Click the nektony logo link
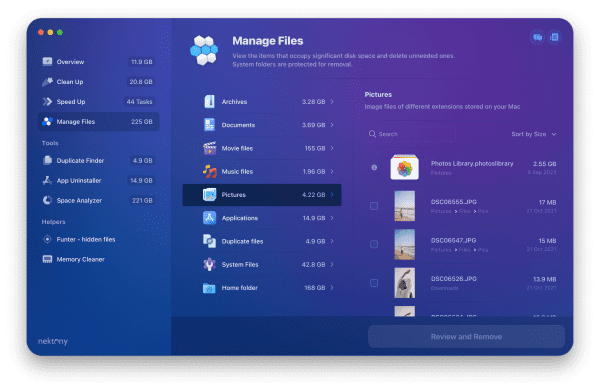Screen dimensions: 600x391 53,341
